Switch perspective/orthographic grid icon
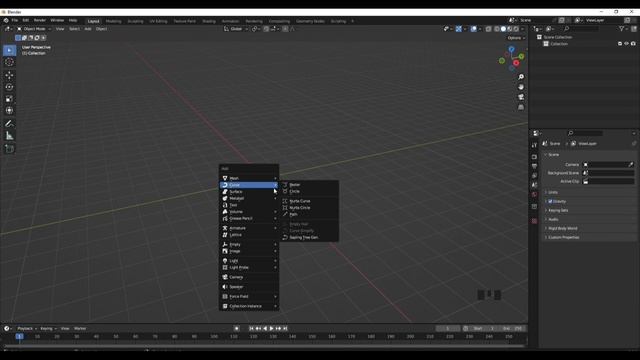This screenshot has width=640, height=360. pos(521,107)
